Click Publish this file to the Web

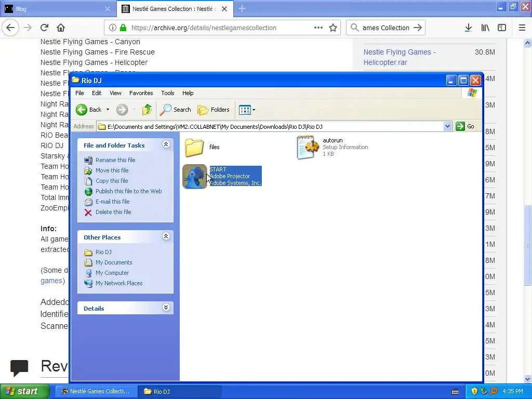pyautogui.click(x=129, y=191)
